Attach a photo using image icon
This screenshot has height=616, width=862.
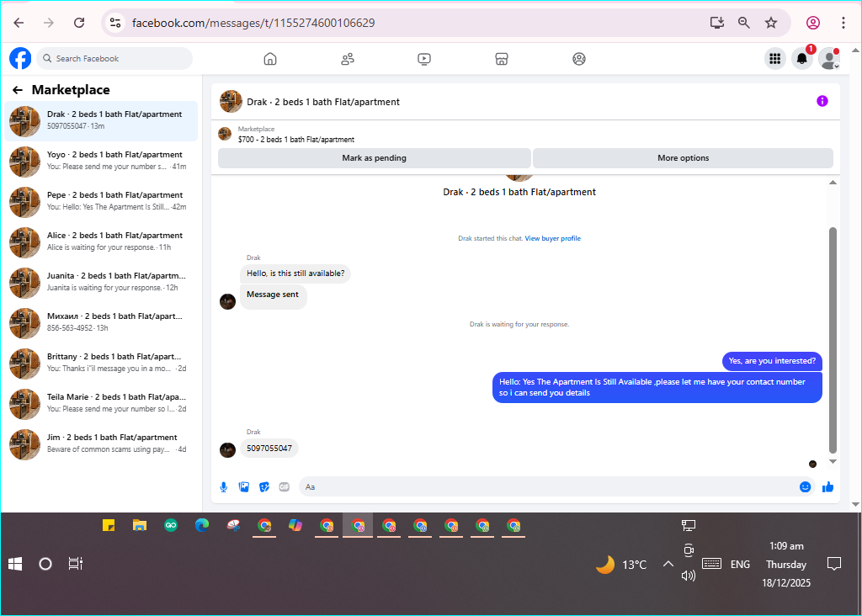point(244,487)
